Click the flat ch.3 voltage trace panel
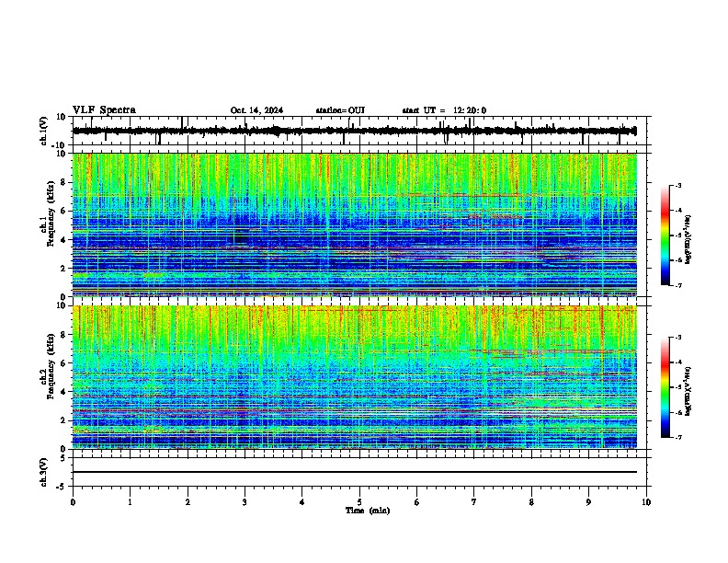Screen dimensions: 728x563 click(361, 472)
